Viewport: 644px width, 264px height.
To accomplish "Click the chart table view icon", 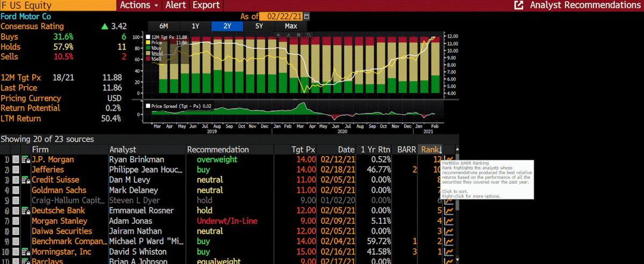I will pos(298,35).
